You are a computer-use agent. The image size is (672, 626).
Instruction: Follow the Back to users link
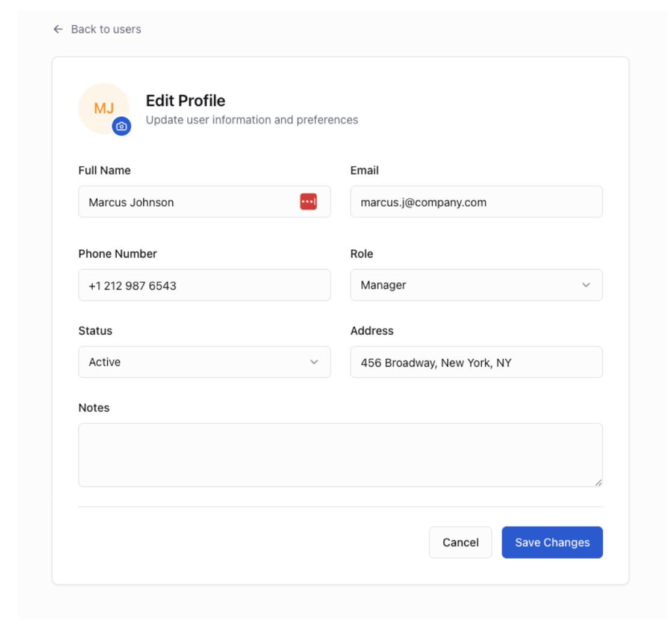click(105, 29)
